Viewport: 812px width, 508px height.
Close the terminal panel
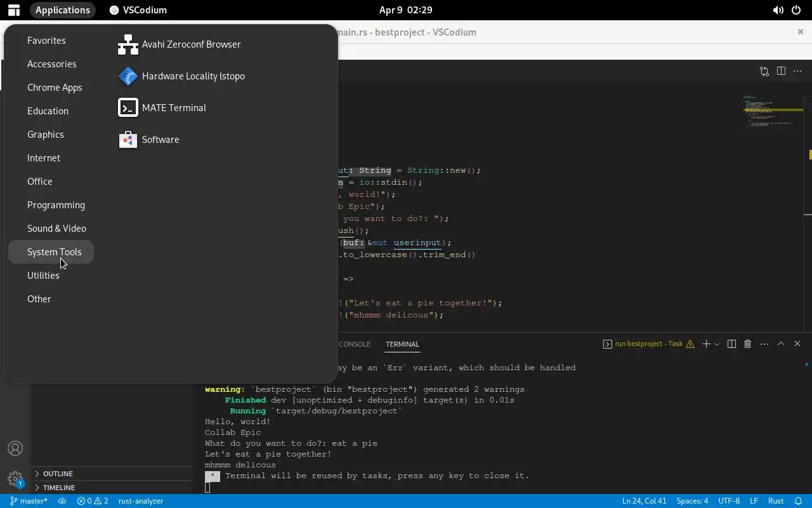tap(797, 344)
